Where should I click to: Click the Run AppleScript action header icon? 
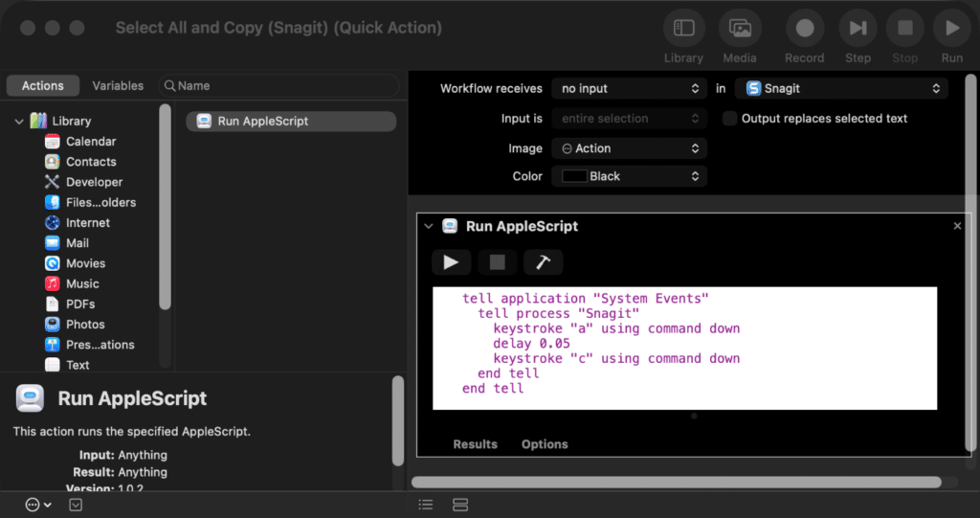coord(450,226)
